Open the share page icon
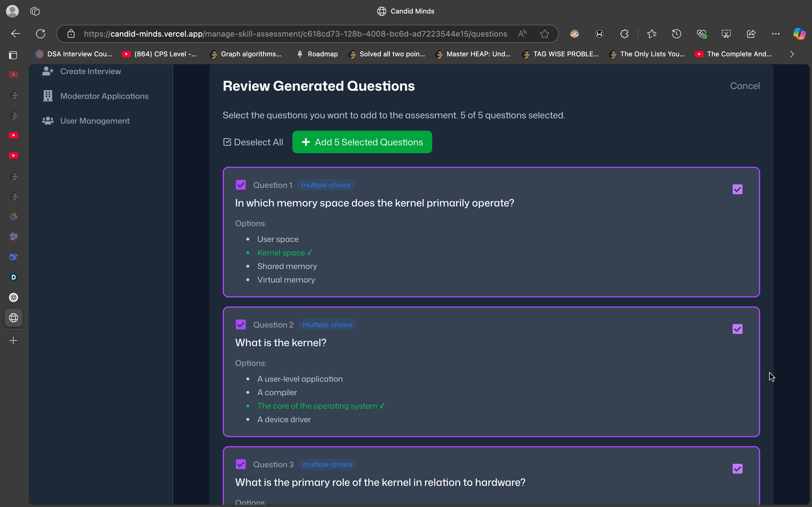The height and width of the screenshot is (507, 812). point(751,34)
